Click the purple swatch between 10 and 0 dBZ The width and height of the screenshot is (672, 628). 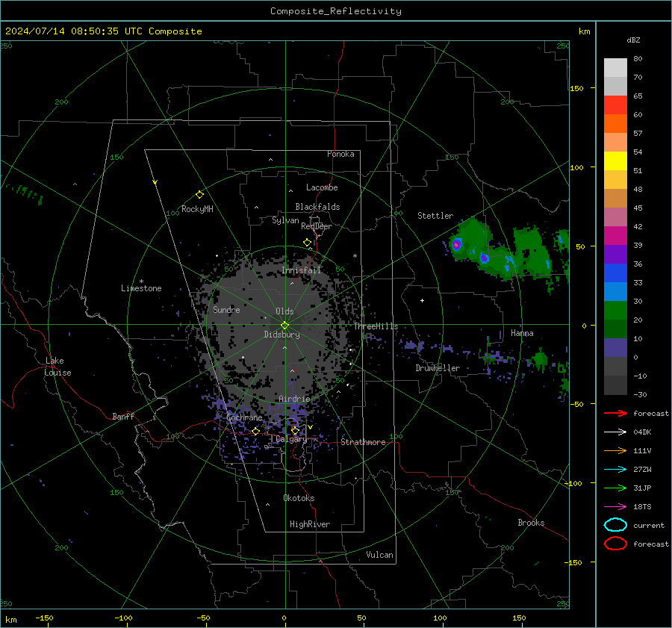coord(615,348)
